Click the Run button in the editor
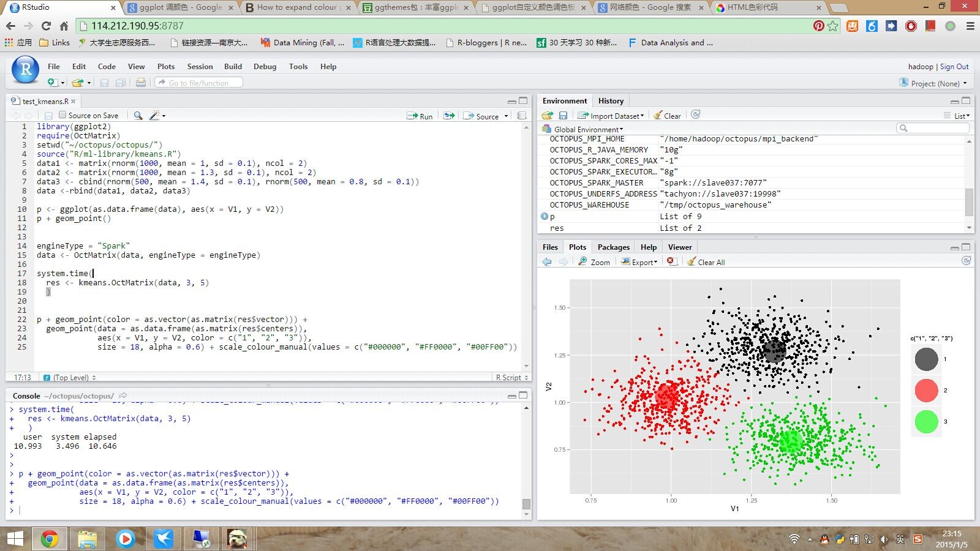This screenshot has width=980, height=551. click(420, 116)
